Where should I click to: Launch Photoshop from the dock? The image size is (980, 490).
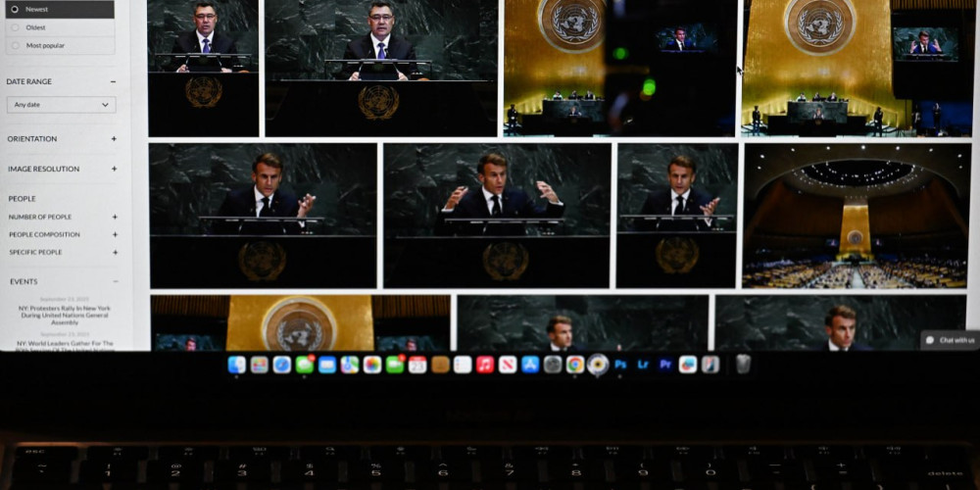click(620, 365)
